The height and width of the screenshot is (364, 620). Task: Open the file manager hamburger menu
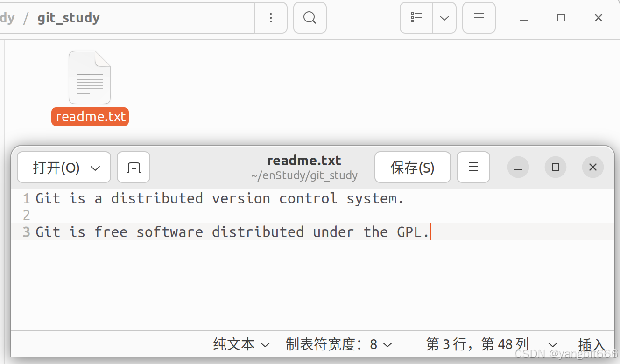click(x=479, y=18)
